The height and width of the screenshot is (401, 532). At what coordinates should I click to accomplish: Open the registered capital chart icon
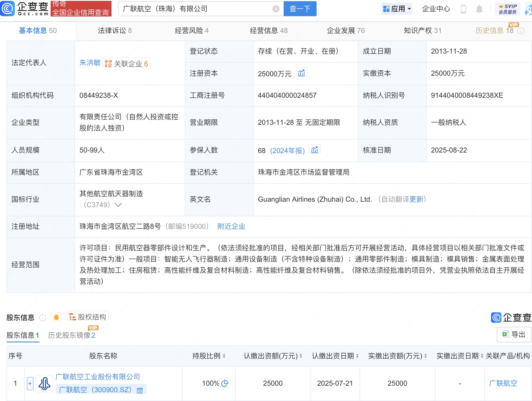point(301,73)
